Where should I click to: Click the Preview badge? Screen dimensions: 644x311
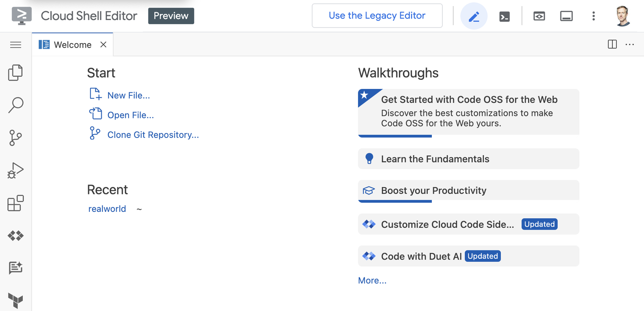tap(171, 16)
